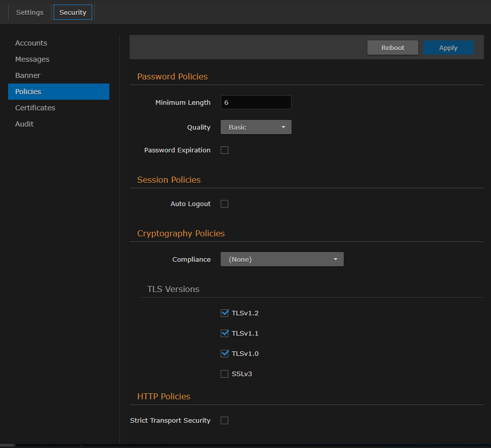Switch to the Security tab

coord(73,12)
